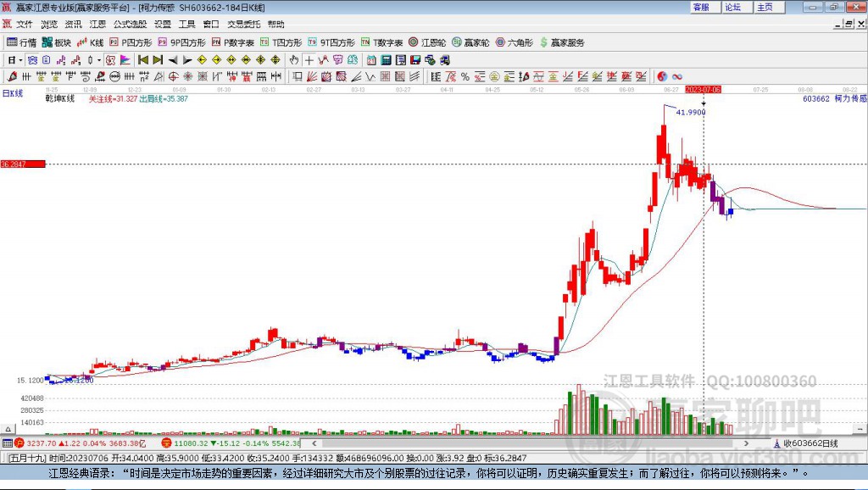Open the 帮助 menu

coord(275,24)
